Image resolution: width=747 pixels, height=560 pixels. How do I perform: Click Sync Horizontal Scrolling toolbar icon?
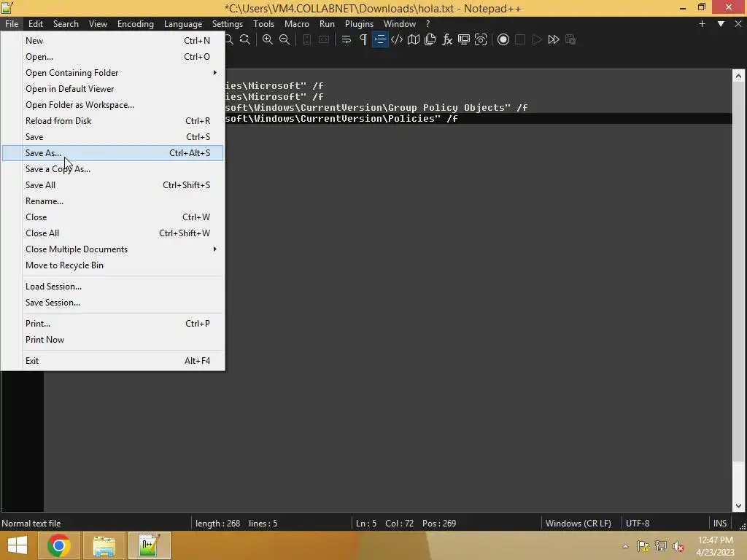(324, 39)
